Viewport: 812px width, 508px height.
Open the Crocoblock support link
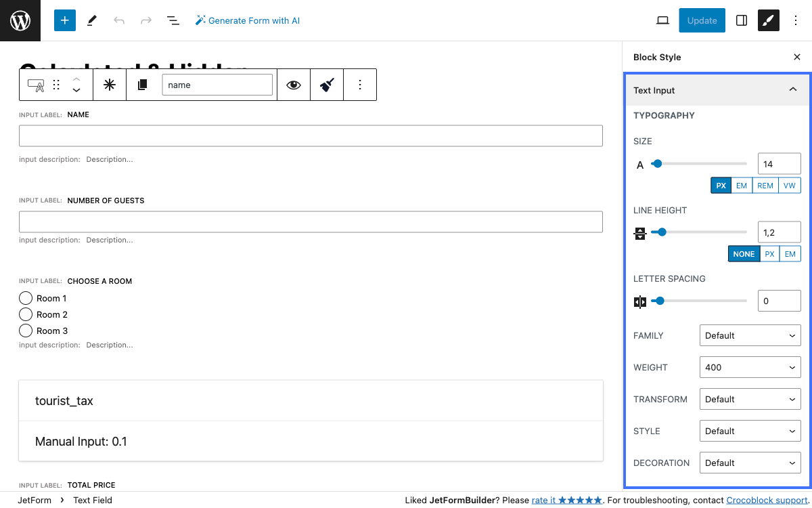pos(767,500)
